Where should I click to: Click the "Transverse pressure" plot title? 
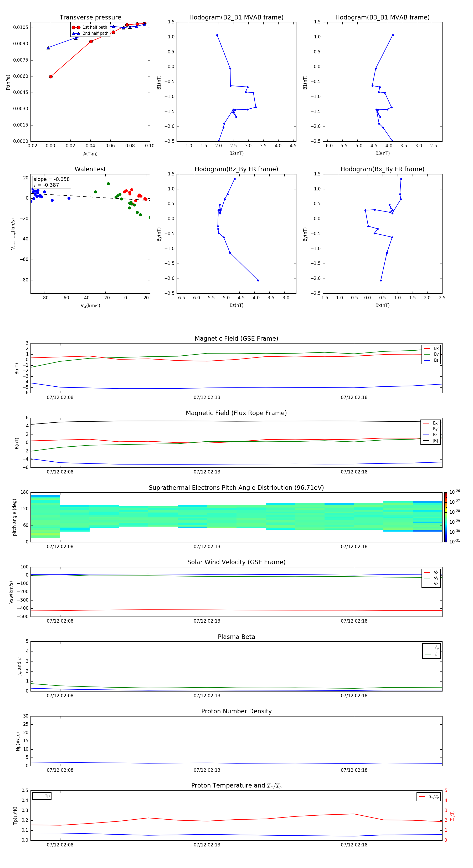pos(90,18)
